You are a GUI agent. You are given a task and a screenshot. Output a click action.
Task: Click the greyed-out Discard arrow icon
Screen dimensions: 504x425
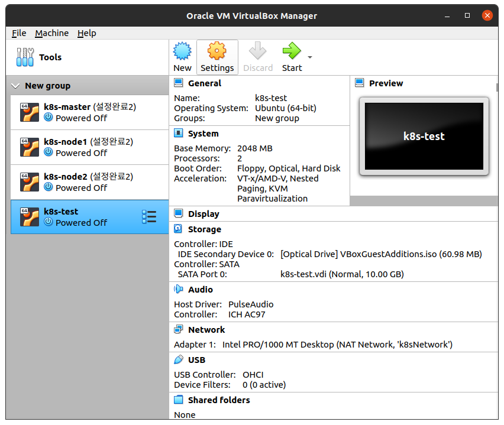click(257, 51)
